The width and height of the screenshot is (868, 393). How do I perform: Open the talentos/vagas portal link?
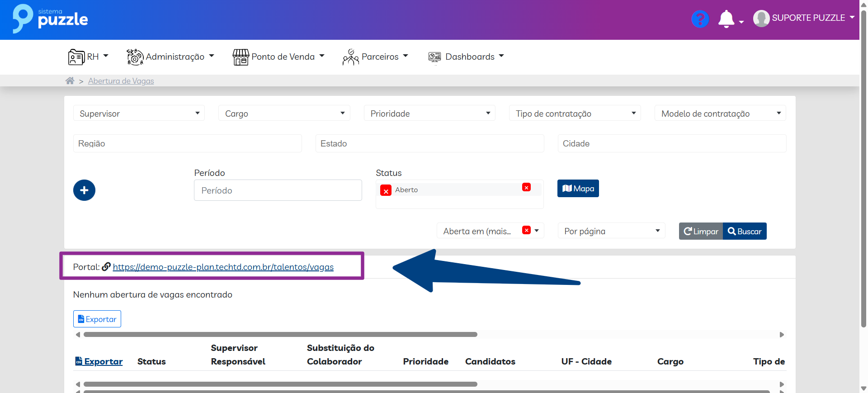point(223,267)
